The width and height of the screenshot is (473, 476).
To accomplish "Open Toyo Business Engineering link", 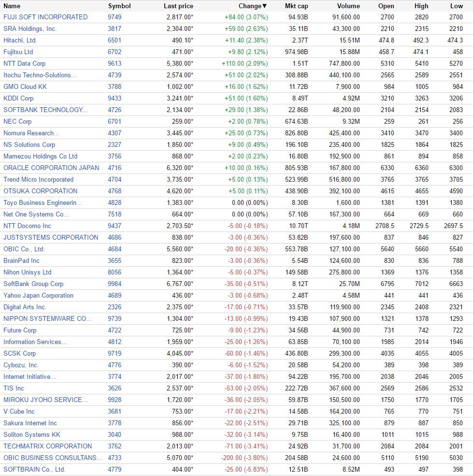I will tap(43, 202).
